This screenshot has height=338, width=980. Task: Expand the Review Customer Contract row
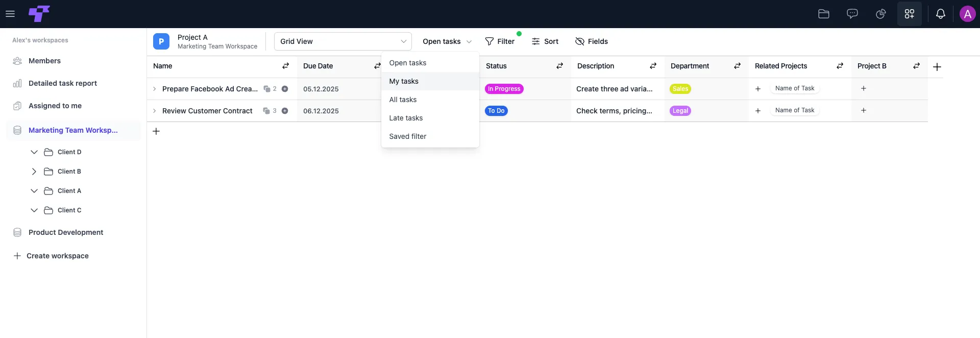pos(155,111)
